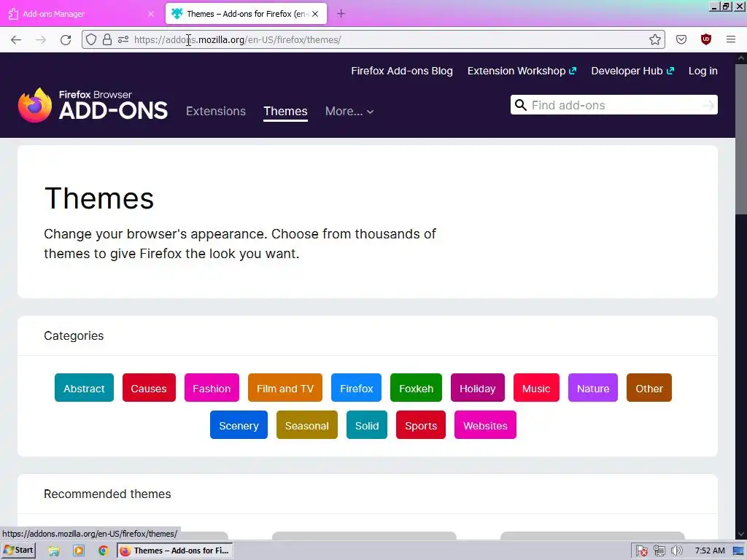This screenshot has height=560, width=747.
Task: Bookmark this page with the star
Action: (655, 39)
